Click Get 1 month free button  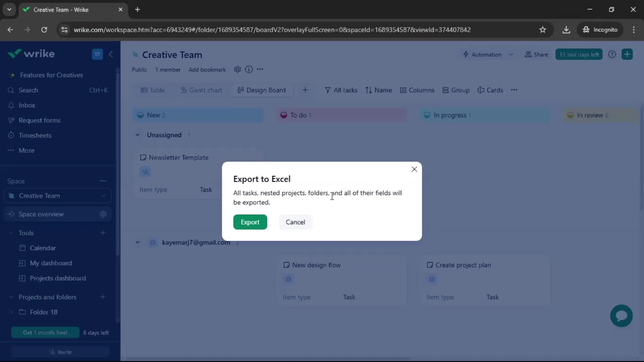45,333
